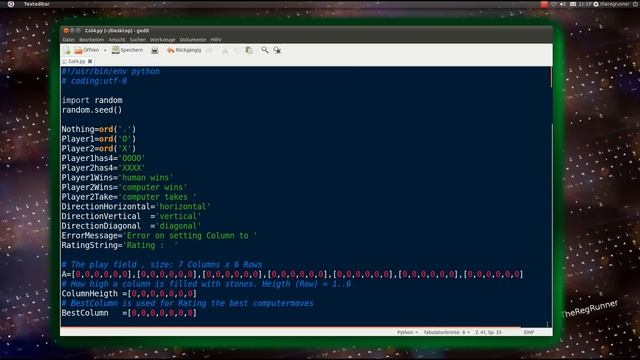Open the Ubuntu dash icon in top panel
The height and width of the screenshot is (360, 640).
11,4
